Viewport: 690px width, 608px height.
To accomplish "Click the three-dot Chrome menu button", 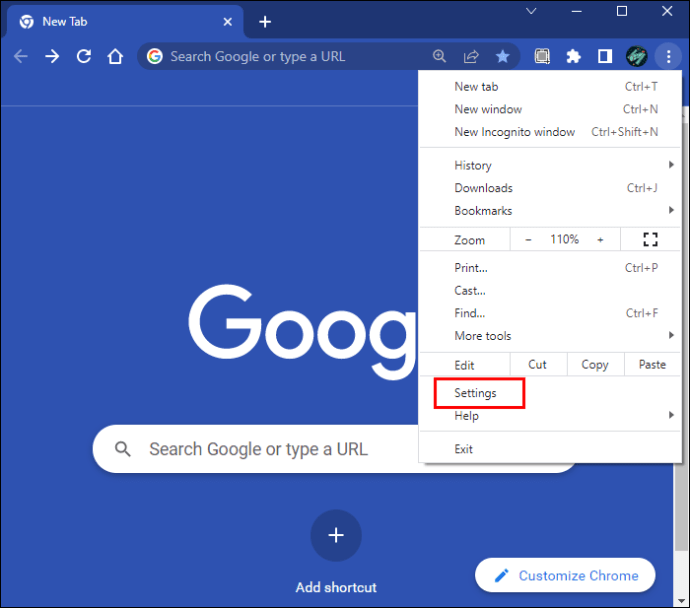I will tap(668, 56).
